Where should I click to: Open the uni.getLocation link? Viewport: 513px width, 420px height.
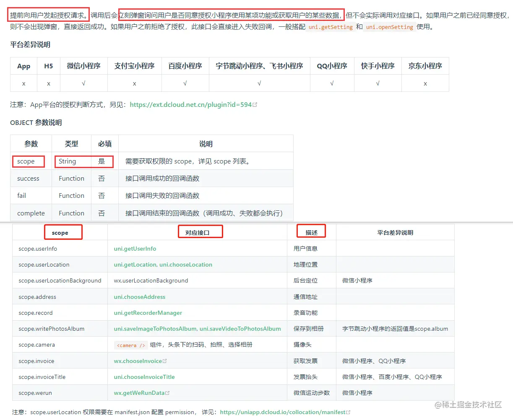coord(135,264)
